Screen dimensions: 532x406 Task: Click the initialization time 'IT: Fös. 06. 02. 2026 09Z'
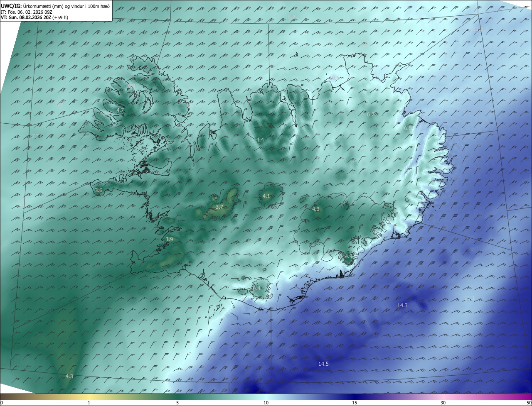pyautogui.click(x=26, y=12)
